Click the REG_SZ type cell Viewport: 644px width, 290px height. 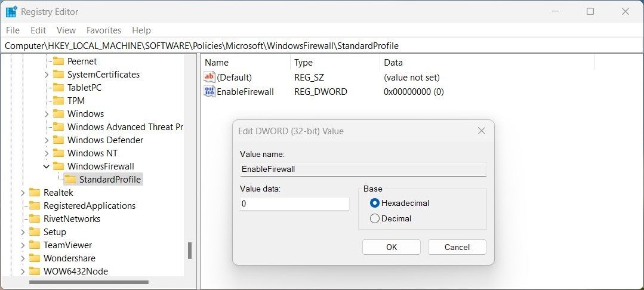tap(309, 77)
